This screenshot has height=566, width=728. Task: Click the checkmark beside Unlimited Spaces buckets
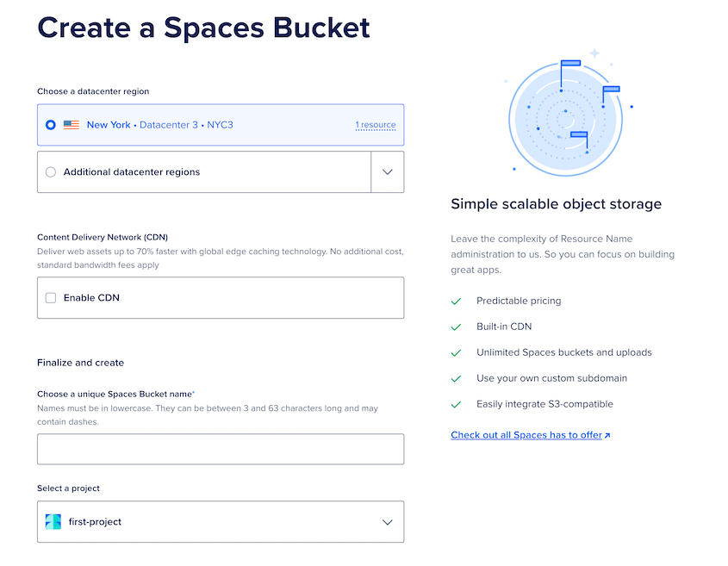(x=457, y=352)
